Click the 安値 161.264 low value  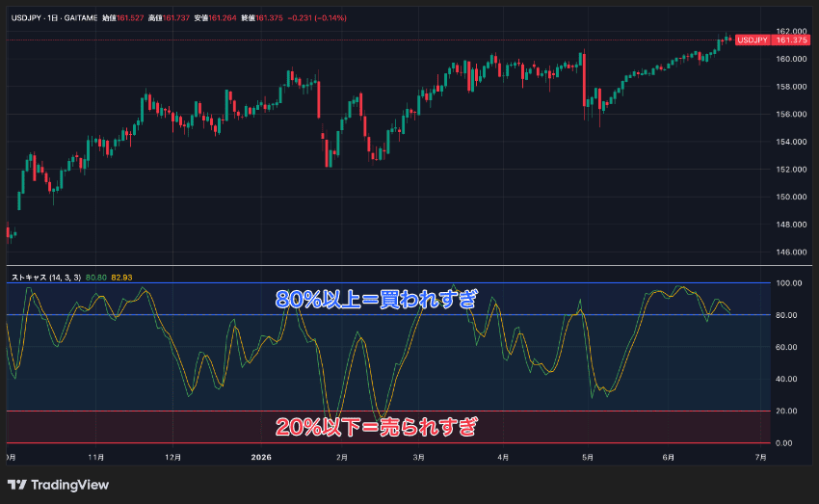tap(215, 17)
